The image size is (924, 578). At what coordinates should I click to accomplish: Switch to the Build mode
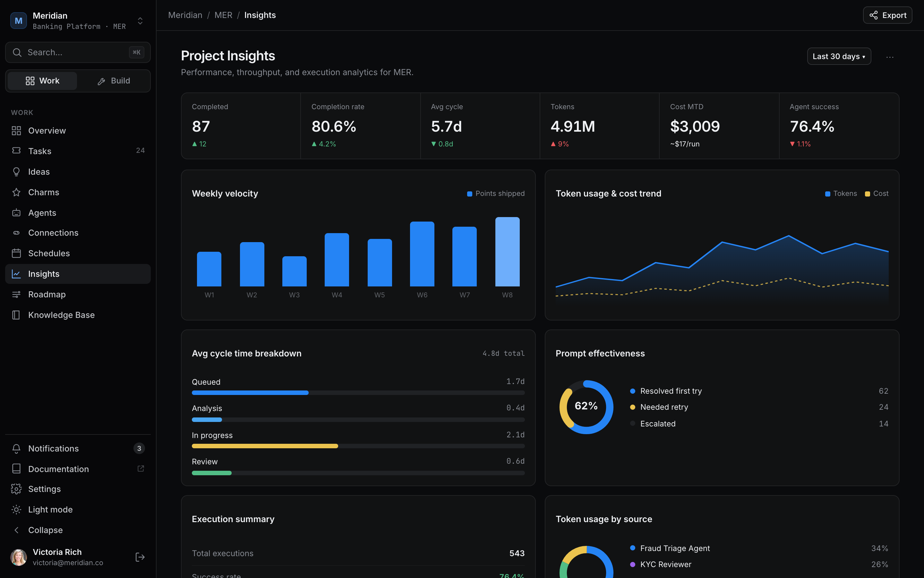(114, 81)
